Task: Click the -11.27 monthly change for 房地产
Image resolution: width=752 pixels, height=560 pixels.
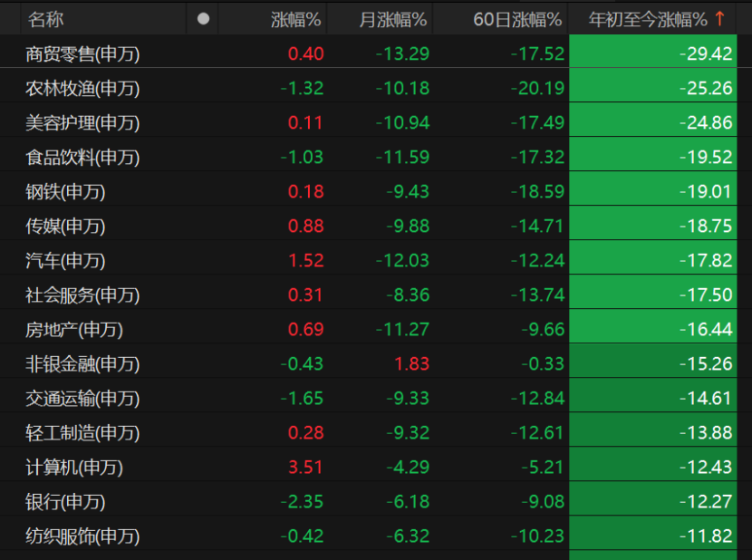Action: [402, 330]
